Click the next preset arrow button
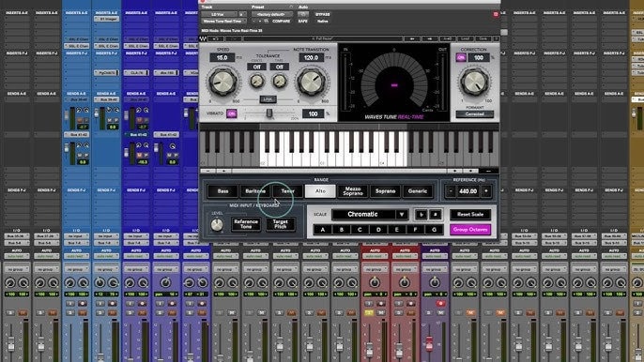 click(x=429, y=38)
